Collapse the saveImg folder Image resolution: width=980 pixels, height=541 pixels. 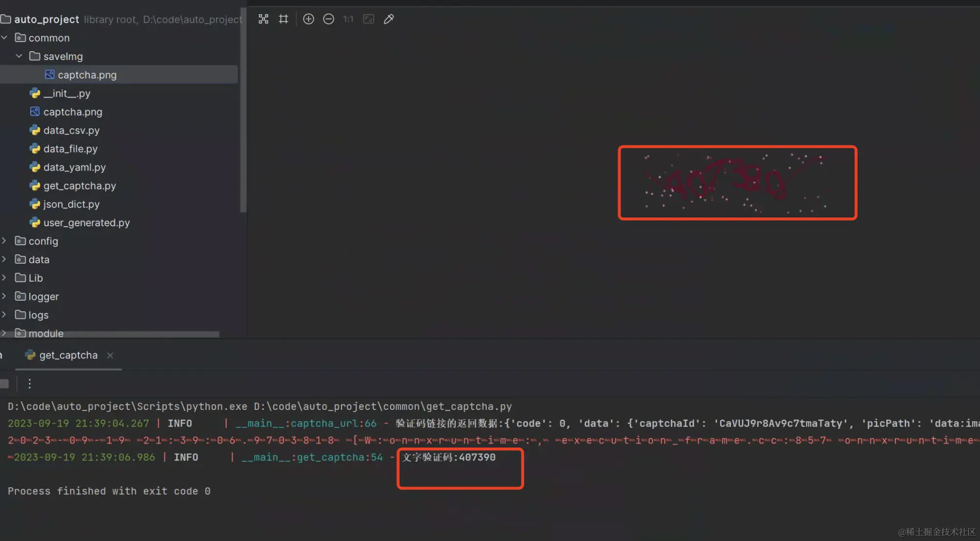coord(19,56)
